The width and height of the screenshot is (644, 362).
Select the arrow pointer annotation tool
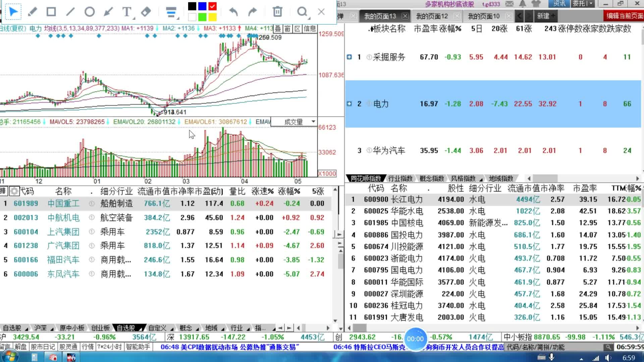click(13, 12)
